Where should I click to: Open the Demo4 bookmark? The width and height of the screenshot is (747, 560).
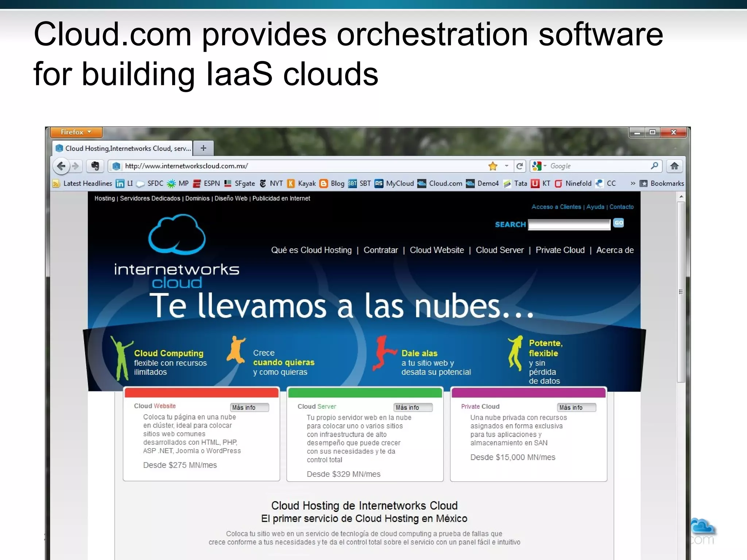point(483,183)
